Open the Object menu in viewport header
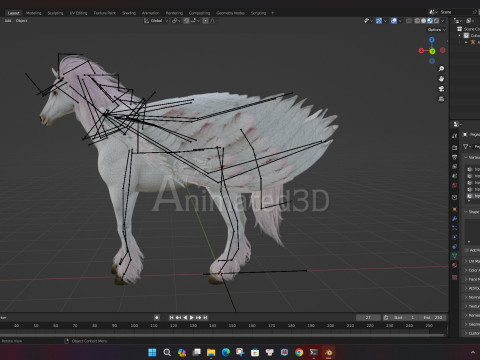This screenshot has height=360, width=480. 21,21
